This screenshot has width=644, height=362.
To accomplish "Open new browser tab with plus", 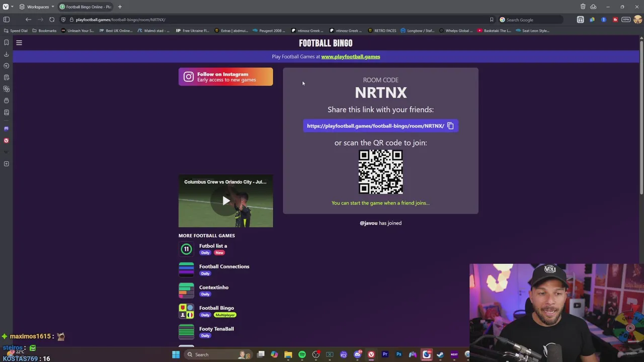I will pyautogui.click(x=120, y=7).
